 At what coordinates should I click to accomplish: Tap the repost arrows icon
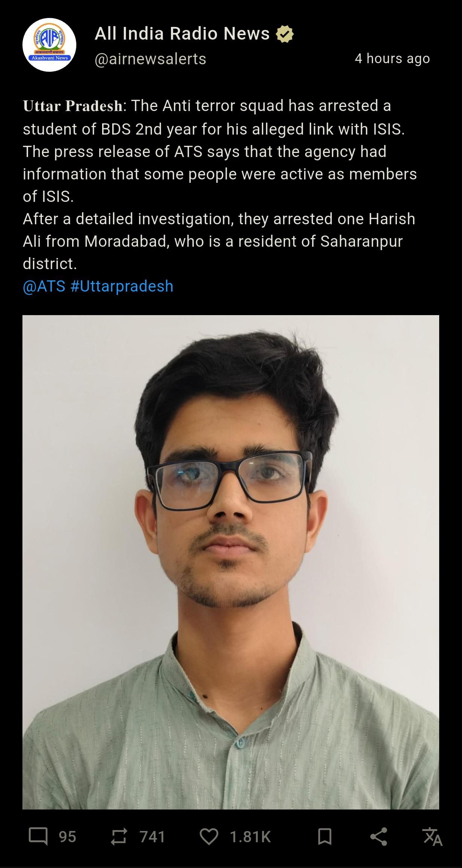pyautogui.click(x=119, y=837)
